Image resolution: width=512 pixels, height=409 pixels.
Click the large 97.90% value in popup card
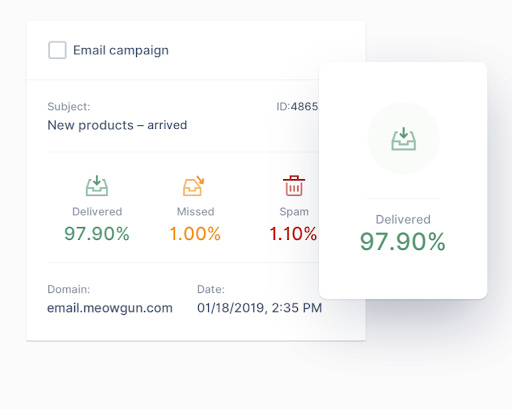click(x=403, y=242)
